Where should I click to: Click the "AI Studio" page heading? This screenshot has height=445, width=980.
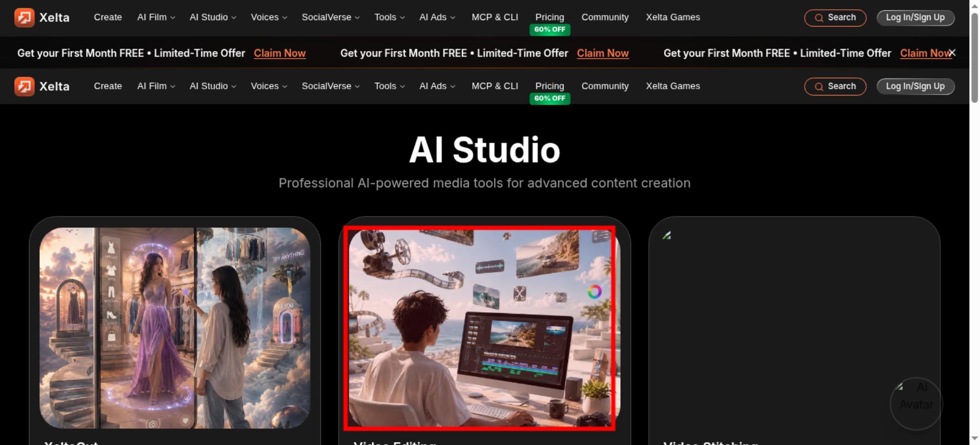(485, 150)
